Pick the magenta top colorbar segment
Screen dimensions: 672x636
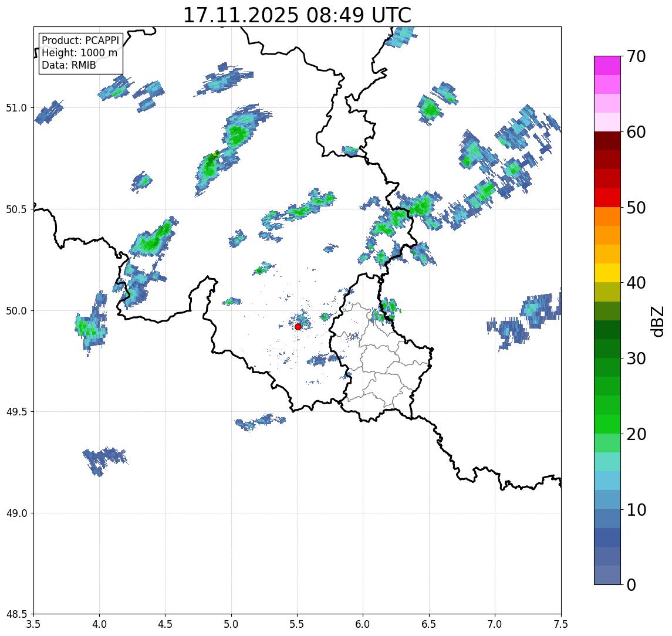pos(607,66)
